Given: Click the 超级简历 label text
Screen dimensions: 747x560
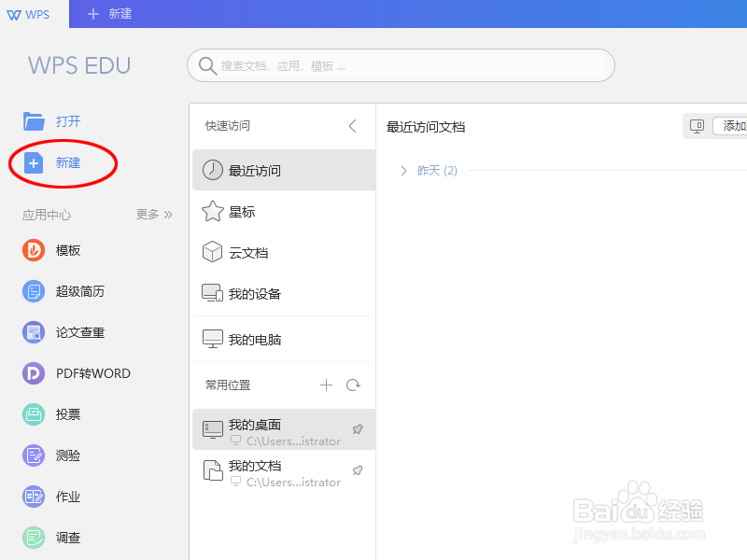Looking at the screenshot, I should (80, 291).
